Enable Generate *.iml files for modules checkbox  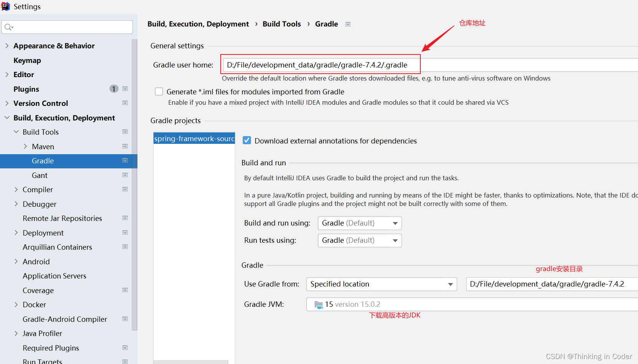[x=159, y=92]
